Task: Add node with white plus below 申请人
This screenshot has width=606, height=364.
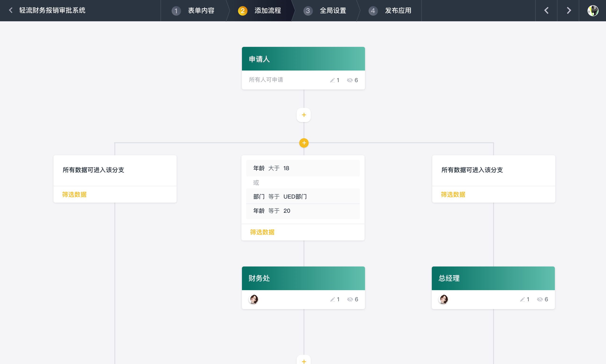Action: [x=304, y=115]
